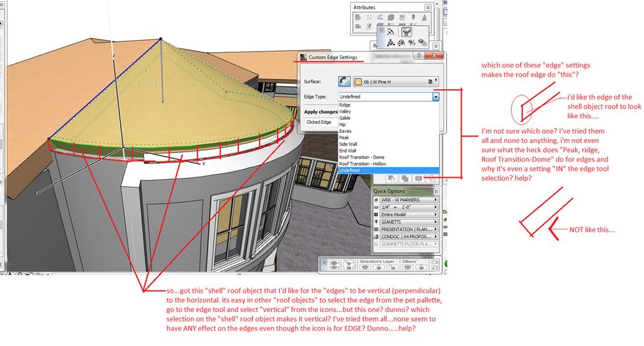The width and height of the screenshot is (644, 346).
Task: Lock Others' layers using the padlock icon
Action: click(x=422, y=267)
